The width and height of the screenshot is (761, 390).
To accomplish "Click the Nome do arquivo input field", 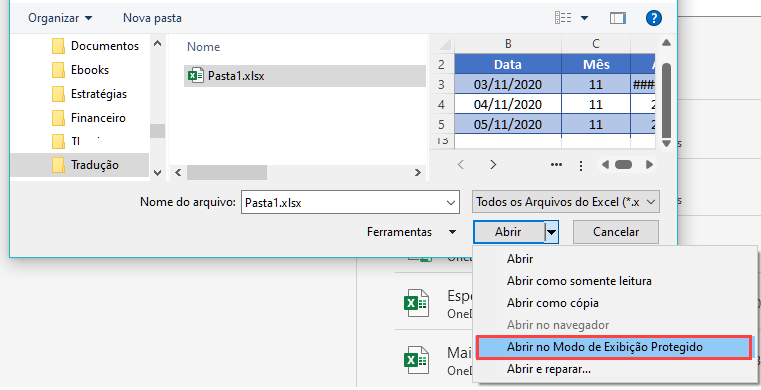I will point(350,202).
